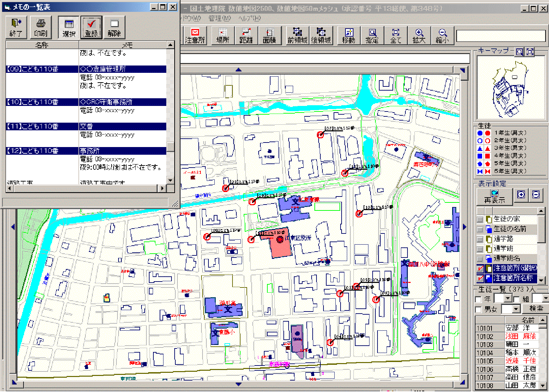Select the 面積 (area) measuring tool
Viewport: 549px width, 392px height.
click(x=269, y=36)
